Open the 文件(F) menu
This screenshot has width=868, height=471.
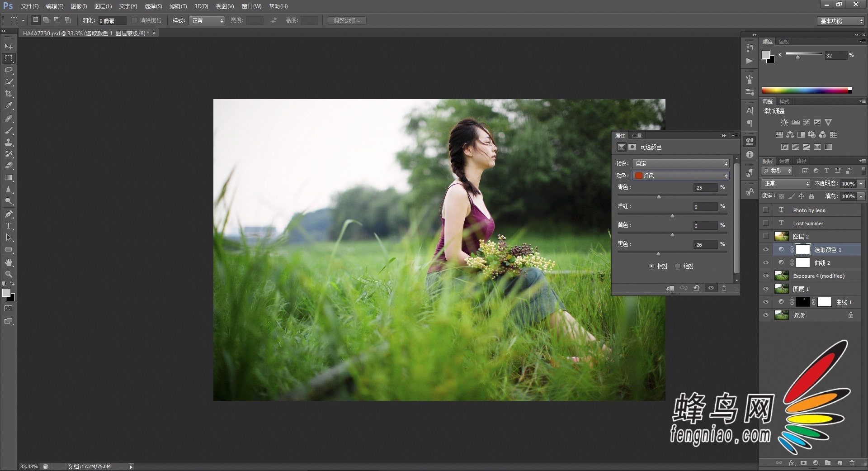29,6
